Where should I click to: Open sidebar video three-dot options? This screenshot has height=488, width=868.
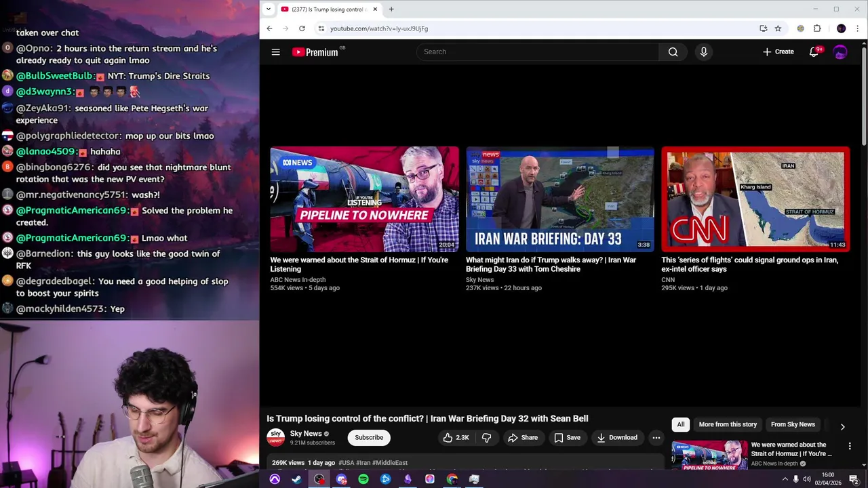coord(850,446)
